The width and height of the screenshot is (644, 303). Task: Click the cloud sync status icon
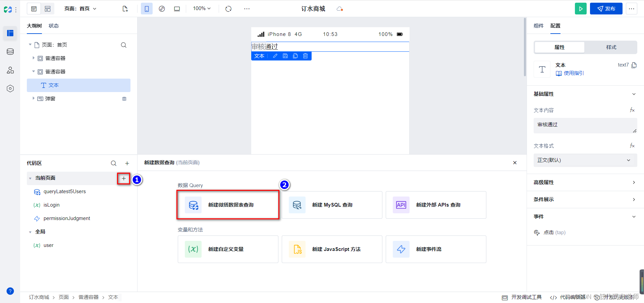pyautogui.click(x=339, y=9)
